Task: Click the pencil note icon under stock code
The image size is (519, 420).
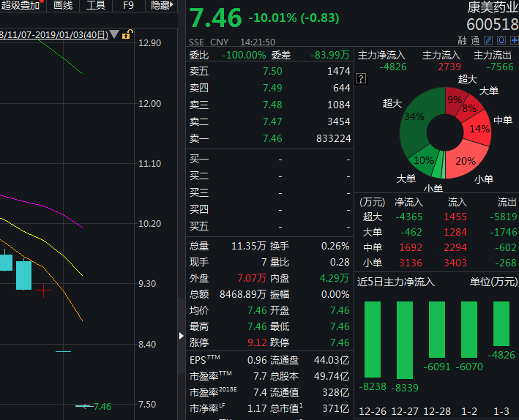Action: click(488, 41)
